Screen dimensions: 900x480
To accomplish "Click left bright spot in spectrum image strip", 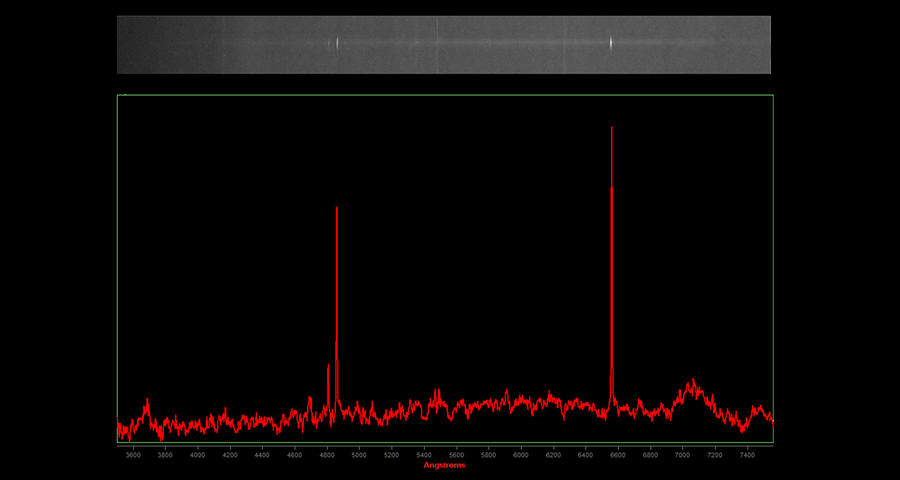I will pyautogui.click(x=337, y=43).
